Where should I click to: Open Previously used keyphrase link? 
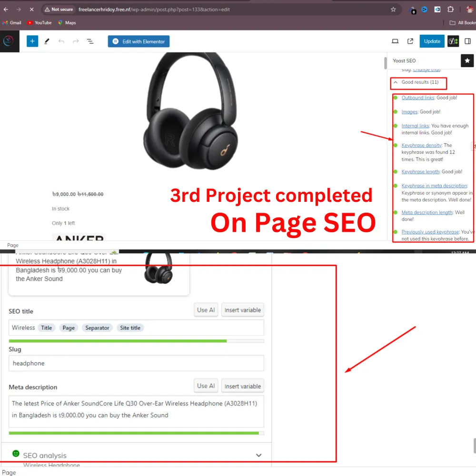(x=430, y=232)
